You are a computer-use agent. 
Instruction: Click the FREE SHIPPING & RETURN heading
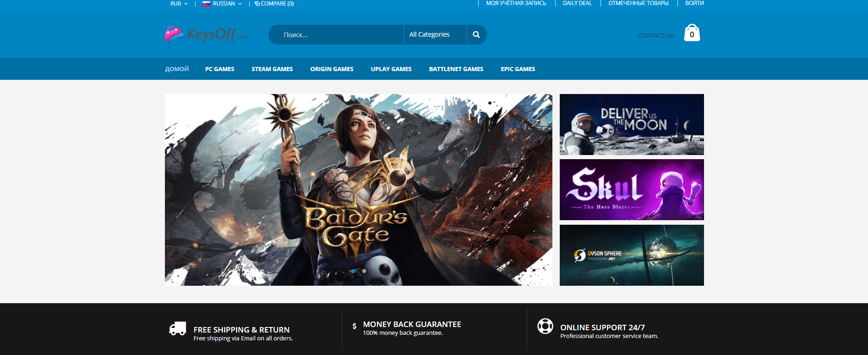pyautogui.click(x=241, y=330)
